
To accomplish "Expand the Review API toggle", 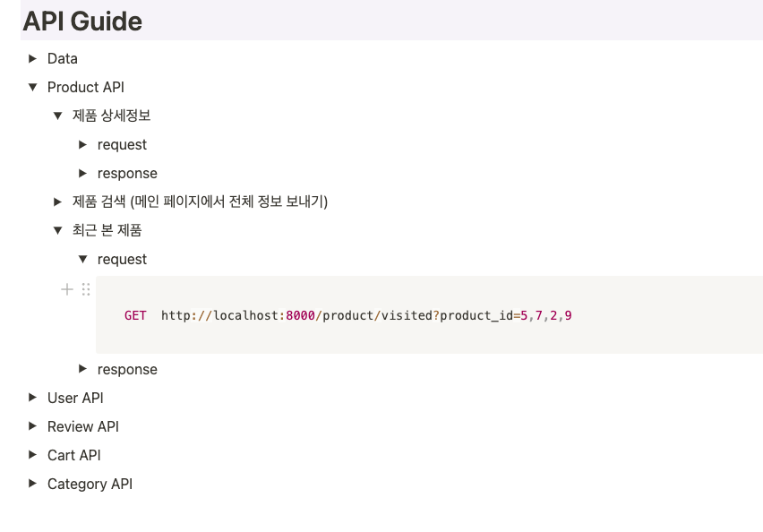I will tap(32, 426).
